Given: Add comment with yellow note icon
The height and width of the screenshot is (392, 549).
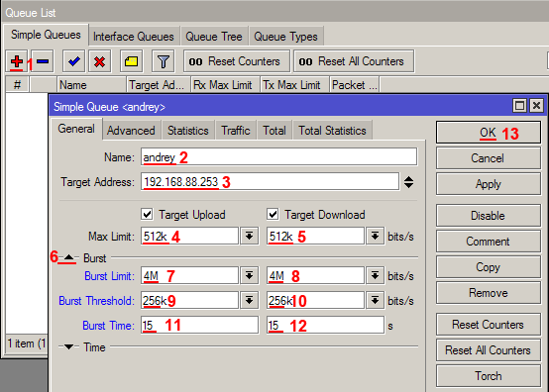Looking at the screenshot, I should coord(131,61).
